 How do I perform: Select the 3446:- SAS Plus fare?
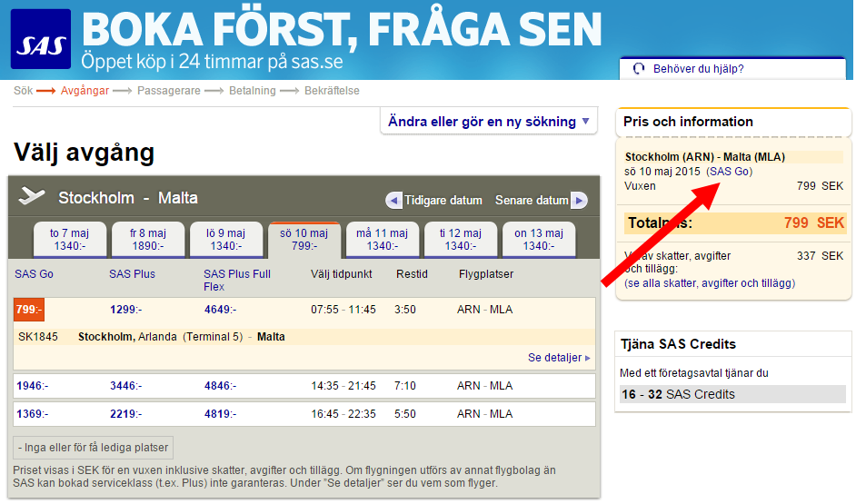tap(125, 386)
